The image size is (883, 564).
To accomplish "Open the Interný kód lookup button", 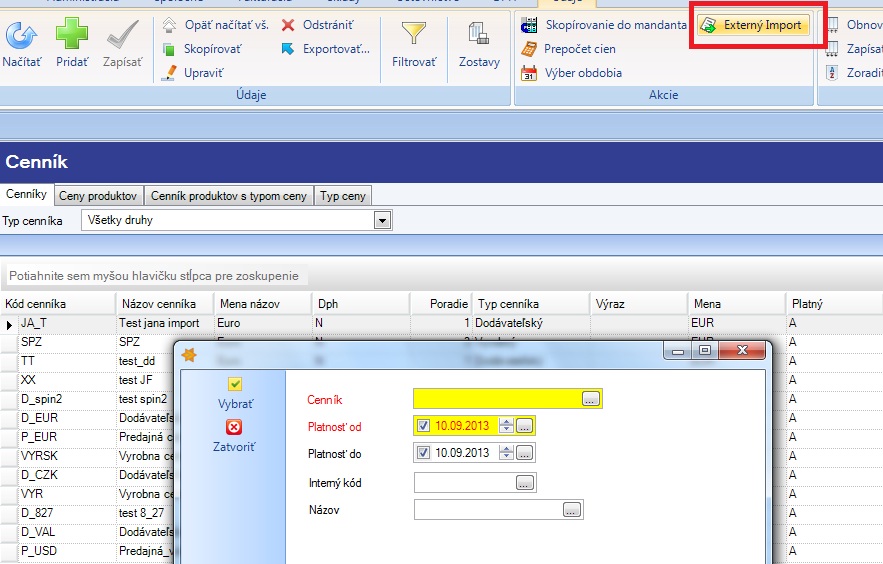I will pyautogui.click(x=525, y=482).
